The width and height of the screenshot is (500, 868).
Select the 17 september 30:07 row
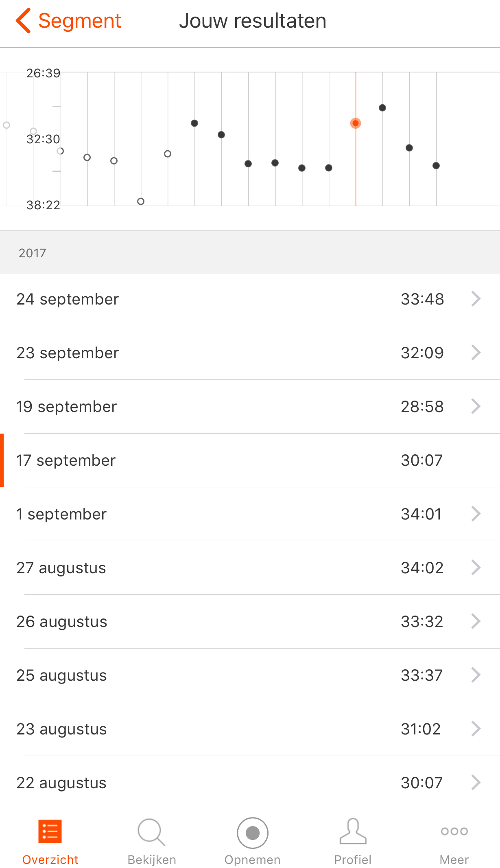tap(250, 460)
